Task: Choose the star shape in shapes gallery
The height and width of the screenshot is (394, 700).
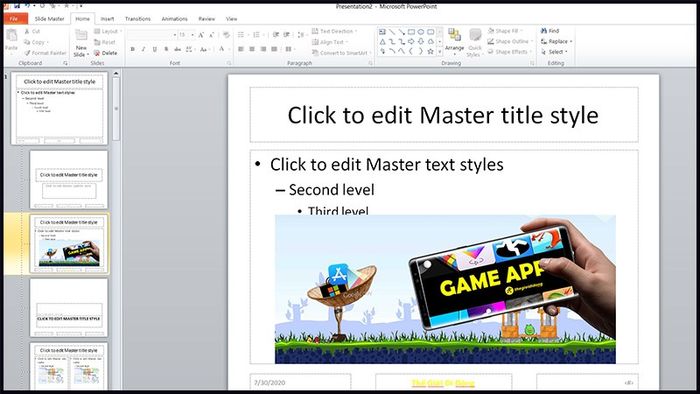Action: tap(430, 52)
